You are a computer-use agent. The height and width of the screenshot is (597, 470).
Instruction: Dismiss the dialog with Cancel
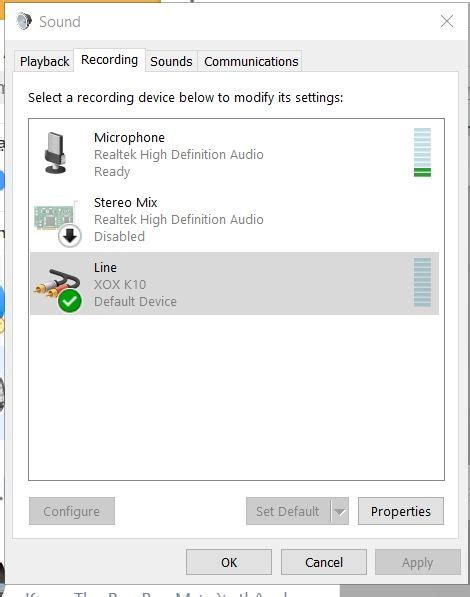click(324, 562)
